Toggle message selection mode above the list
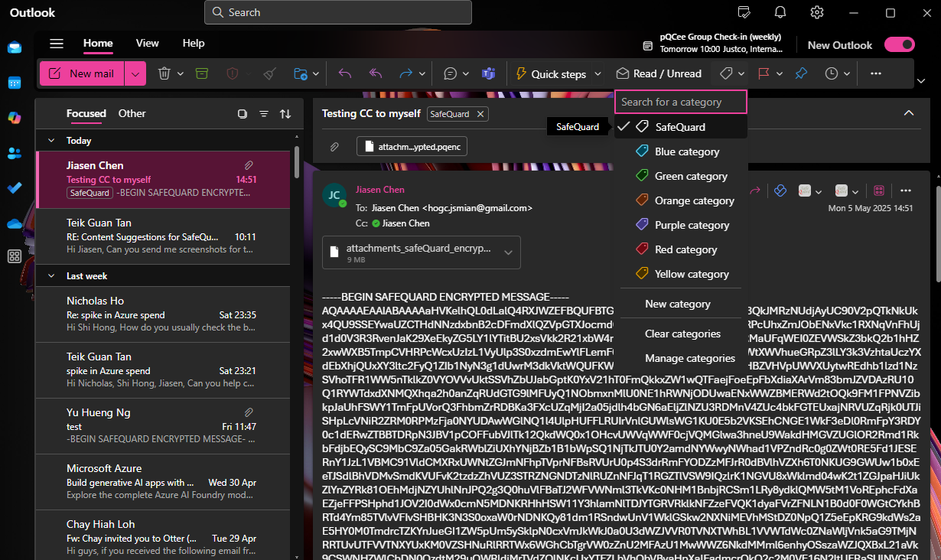The height and width of the screenshot is (560, 941). tap(243, 114)
